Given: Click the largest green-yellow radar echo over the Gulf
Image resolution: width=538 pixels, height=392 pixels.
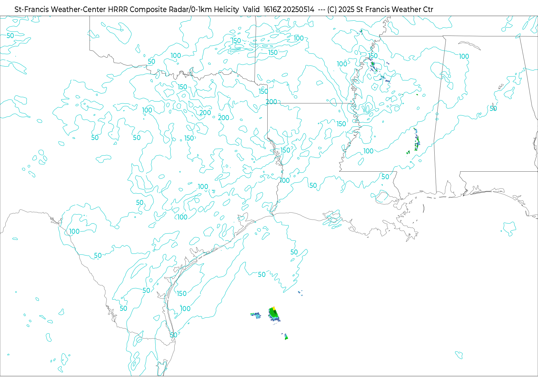Looking at the screenshot, I should pos(274,314).
